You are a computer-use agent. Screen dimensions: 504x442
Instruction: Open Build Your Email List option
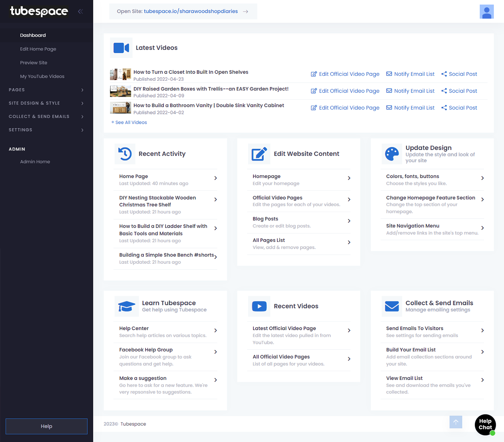click(432, 357)
